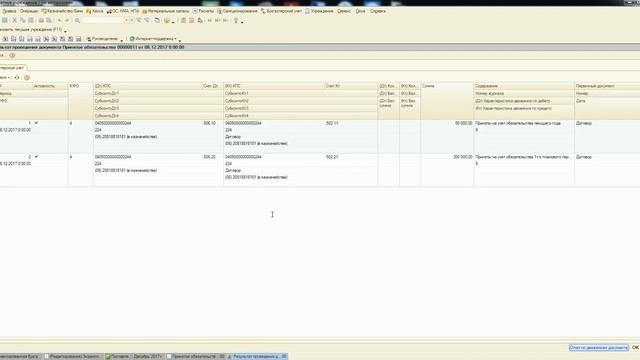This screenshot has height=360, width=640.
Task: Open the Окна menu
Action: (x=360, y=11)
